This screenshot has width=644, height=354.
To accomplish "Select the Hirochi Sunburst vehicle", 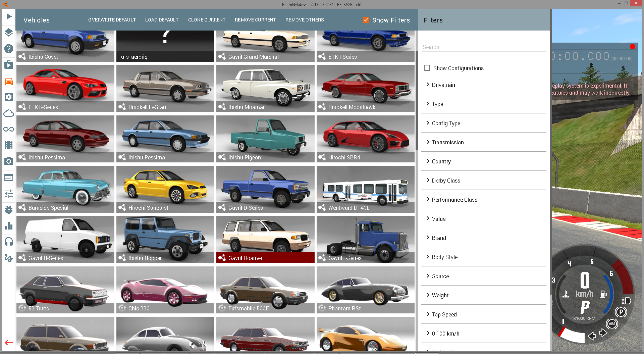I will coord(165,189).
